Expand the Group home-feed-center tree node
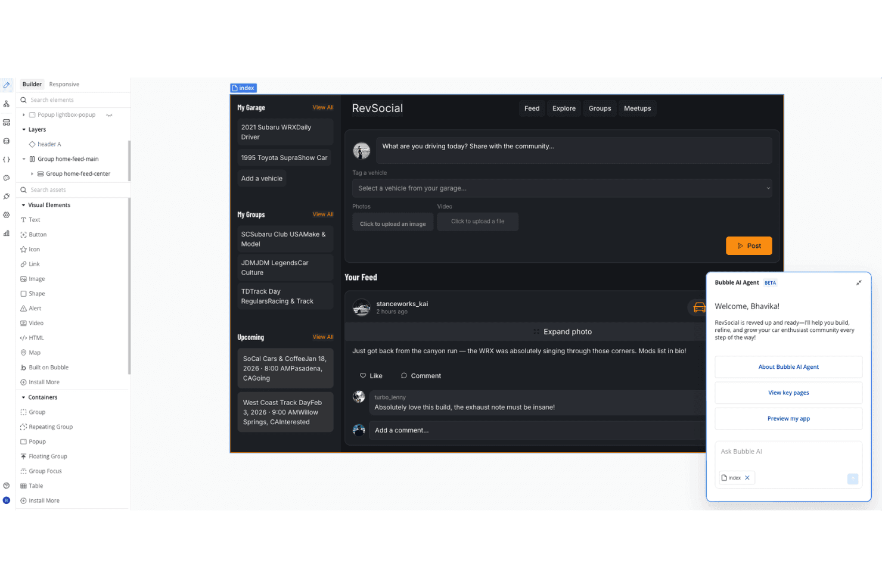This screenshot has width=882, height=588. [32, 174]
